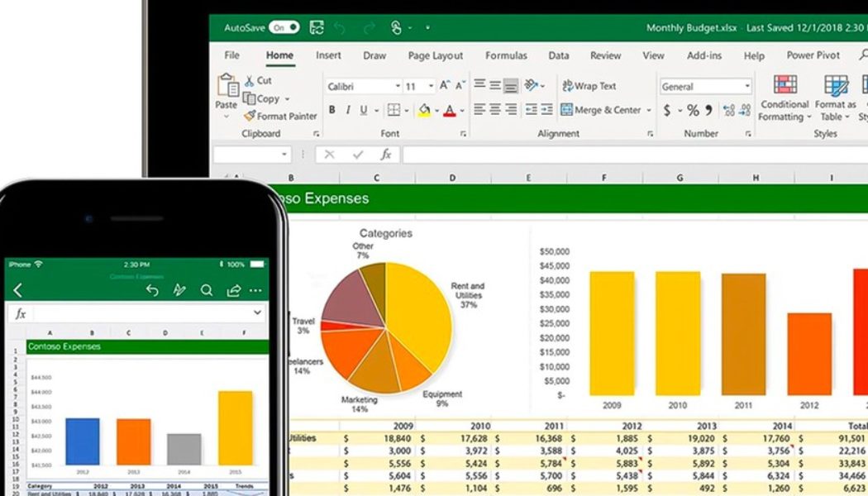
Task: Click the Merge & Center icon
Action: [567, 110]
